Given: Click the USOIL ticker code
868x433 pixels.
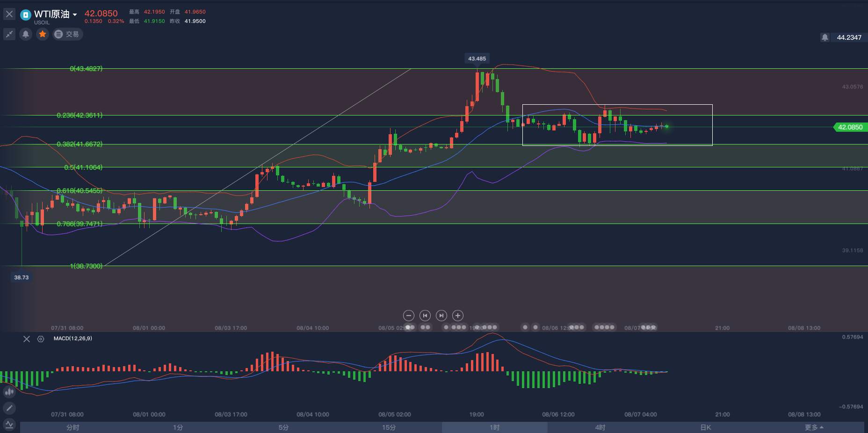Looking at the screenshot, I should 42,22.
